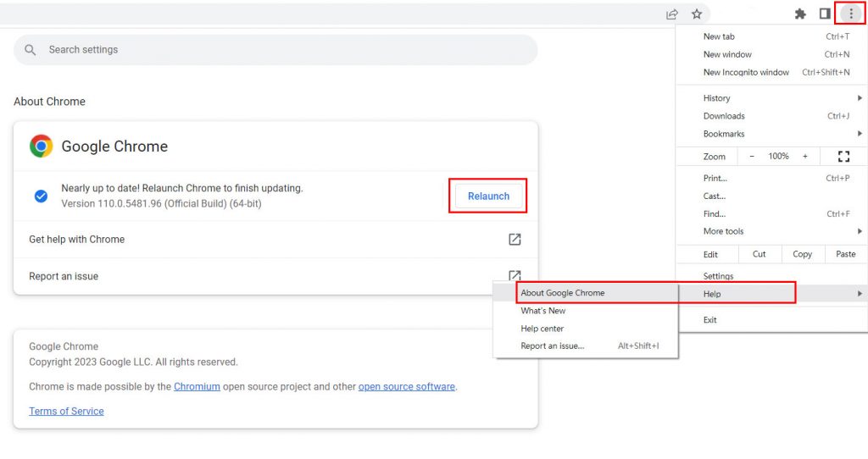Select Report an issue... in submenu
The height and width of the screenshot is (459, 868).
586,346
